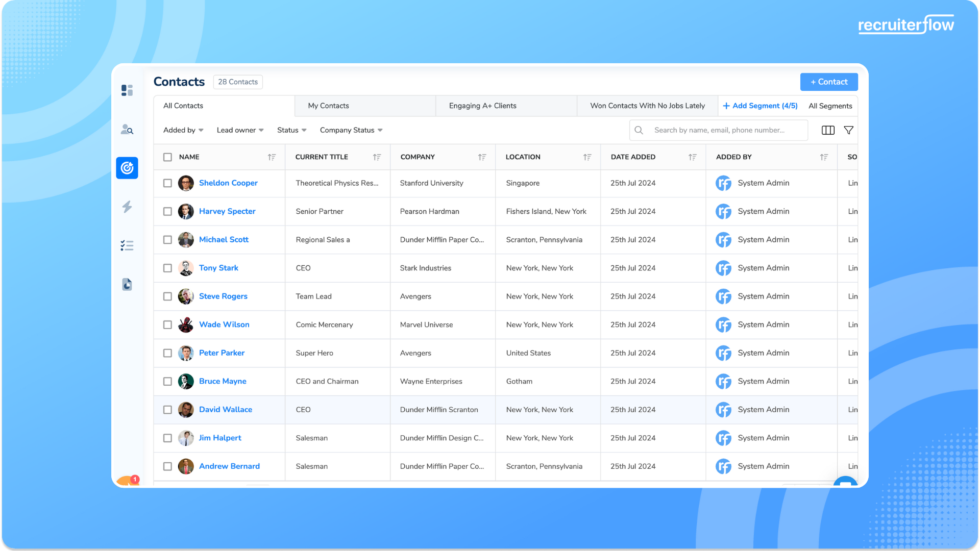Click the lightning bolt automation icon

(x=127, y=207)
